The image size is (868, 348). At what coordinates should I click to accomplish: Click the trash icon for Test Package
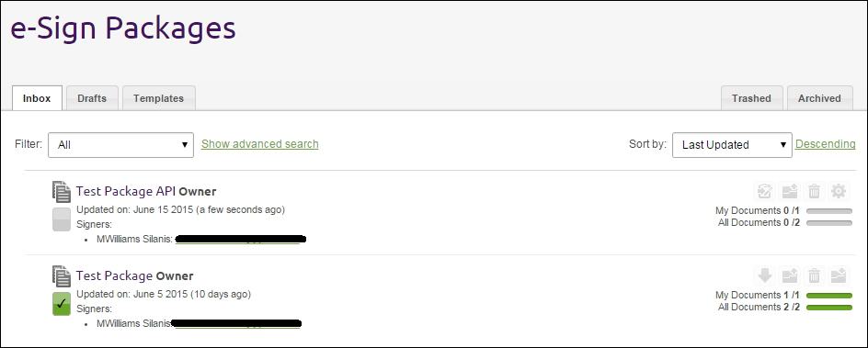[x=814, y=275]
